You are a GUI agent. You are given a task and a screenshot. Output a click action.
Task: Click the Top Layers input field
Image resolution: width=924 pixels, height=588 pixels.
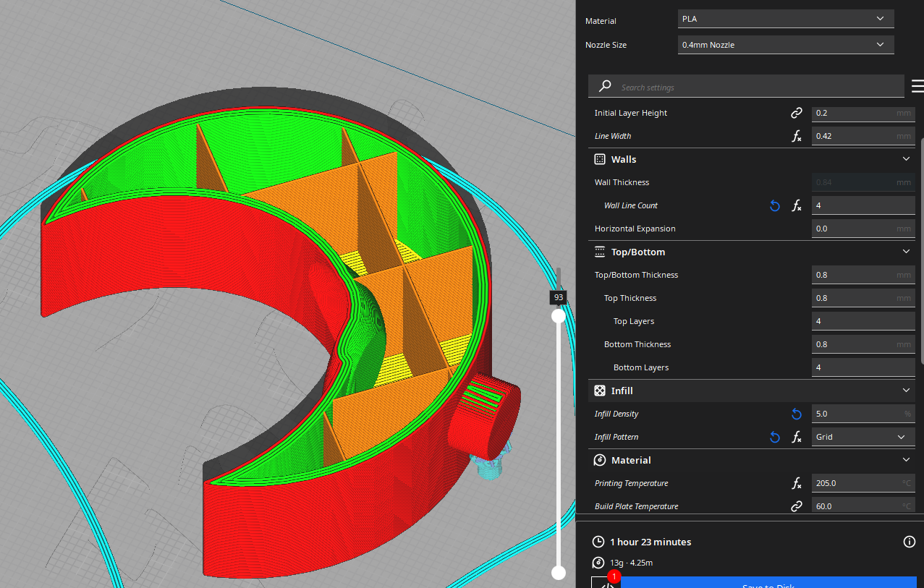862,321
